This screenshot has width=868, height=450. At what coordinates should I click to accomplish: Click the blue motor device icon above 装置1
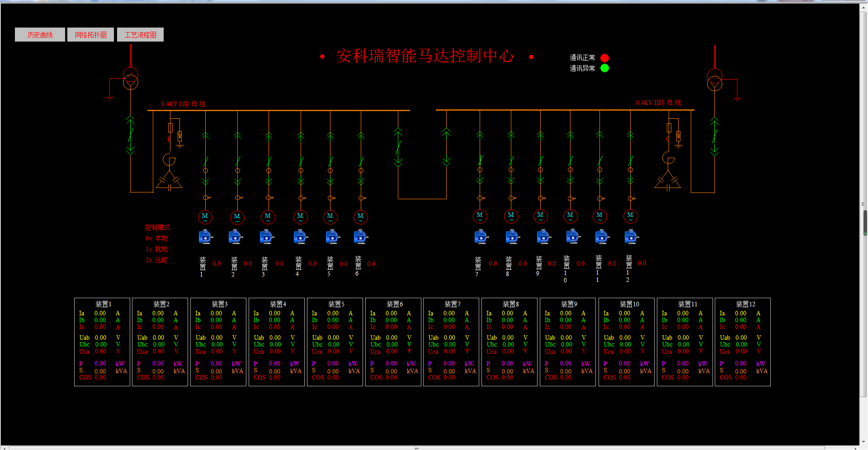click(x=206, y=237)
